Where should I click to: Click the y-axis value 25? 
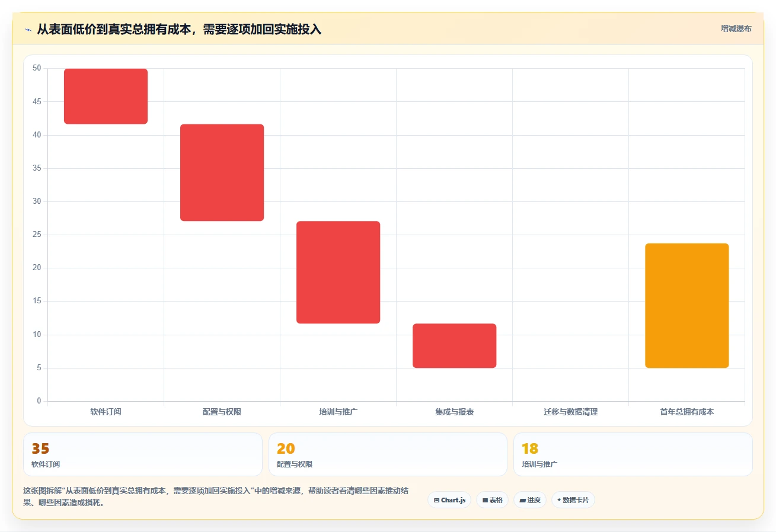pyautogui.click(x=37, y=235)
